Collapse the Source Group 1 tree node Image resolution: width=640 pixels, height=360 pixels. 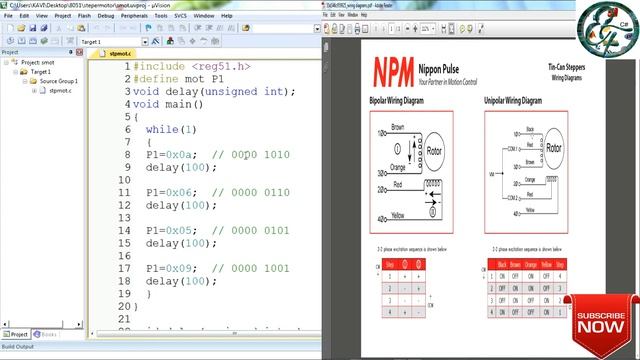25,81
